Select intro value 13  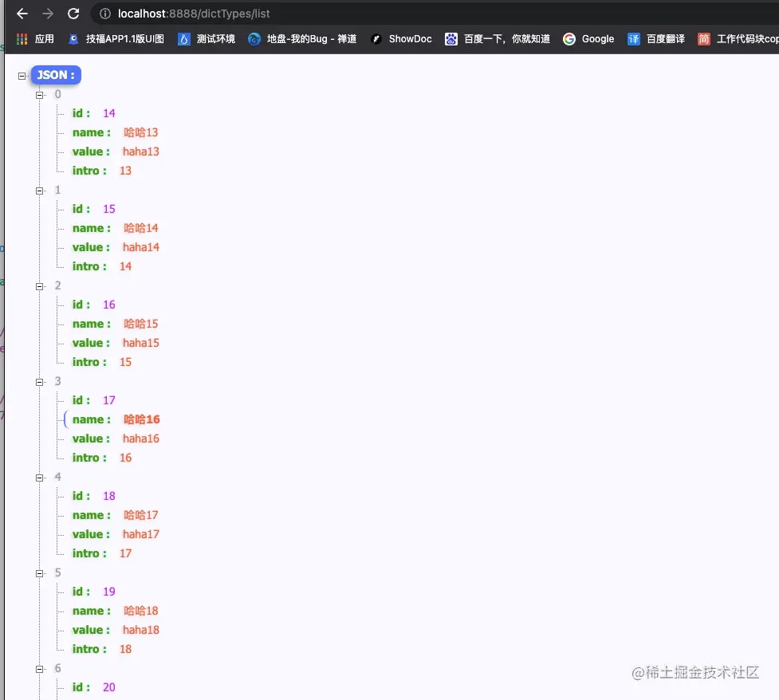(125, 171)
